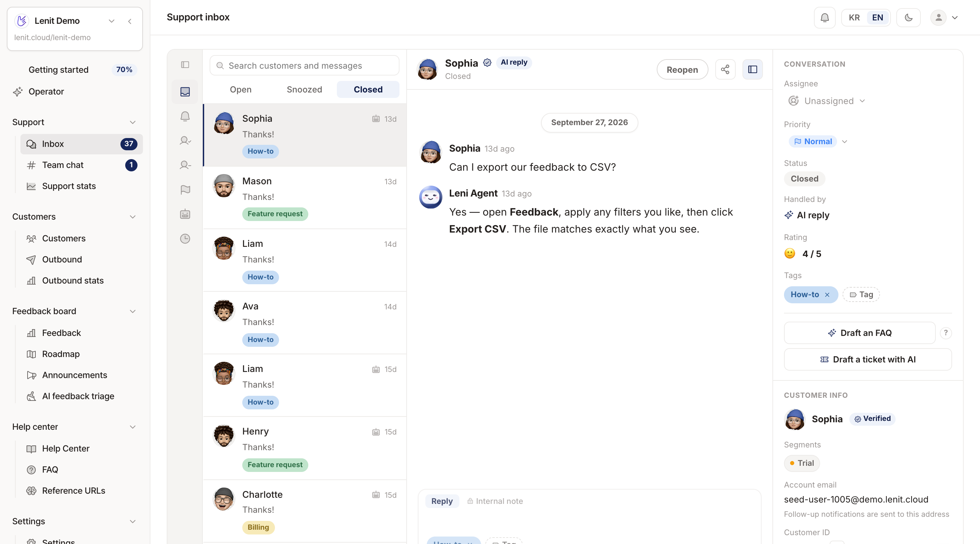Screen dimensions: 980x544
Task: Open Getting started 70% progress
Action: (x=75, y=70)
